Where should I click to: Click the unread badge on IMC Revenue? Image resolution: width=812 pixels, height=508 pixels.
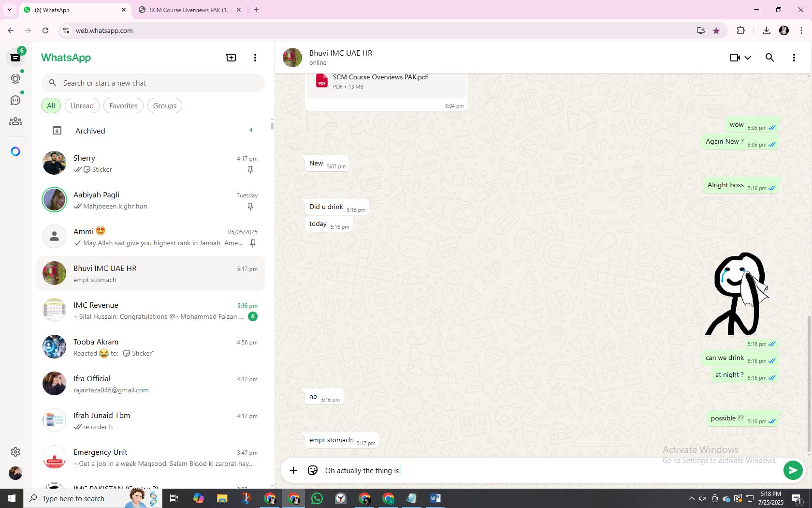point(252,316)
